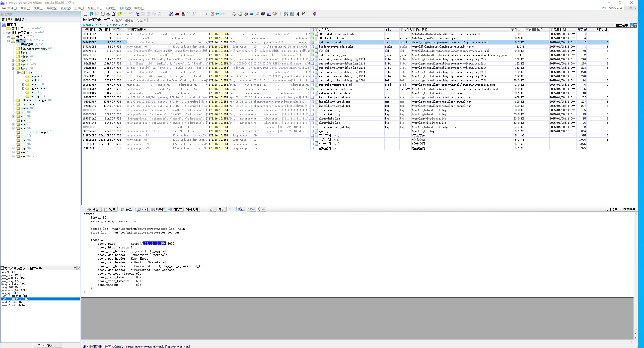
Task: Tick checkbox for syslog file row
Action: pyautogui.click(x=312, y=131)
